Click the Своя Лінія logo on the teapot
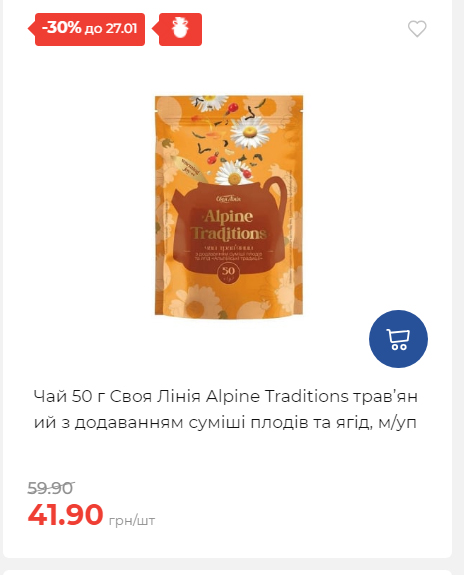Viewport: 464px width, 575px height. pos(228,199)
